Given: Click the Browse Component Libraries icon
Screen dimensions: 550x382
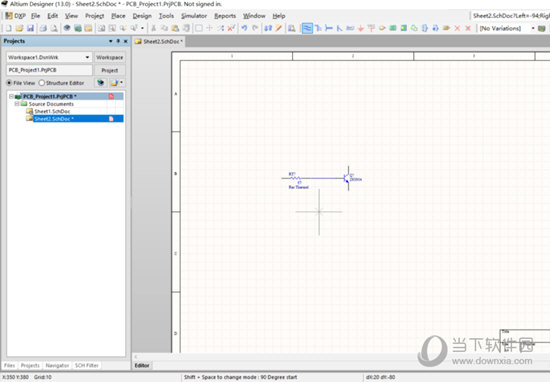Looking at the screenshot, I should tap(291, 28).
